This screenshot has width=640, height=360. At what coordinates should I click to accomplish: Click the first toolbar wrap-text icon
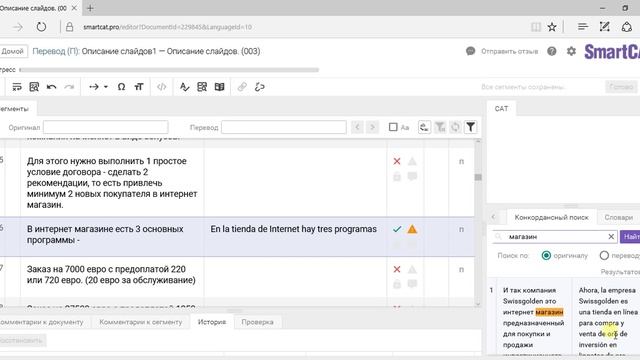point(17,87)
